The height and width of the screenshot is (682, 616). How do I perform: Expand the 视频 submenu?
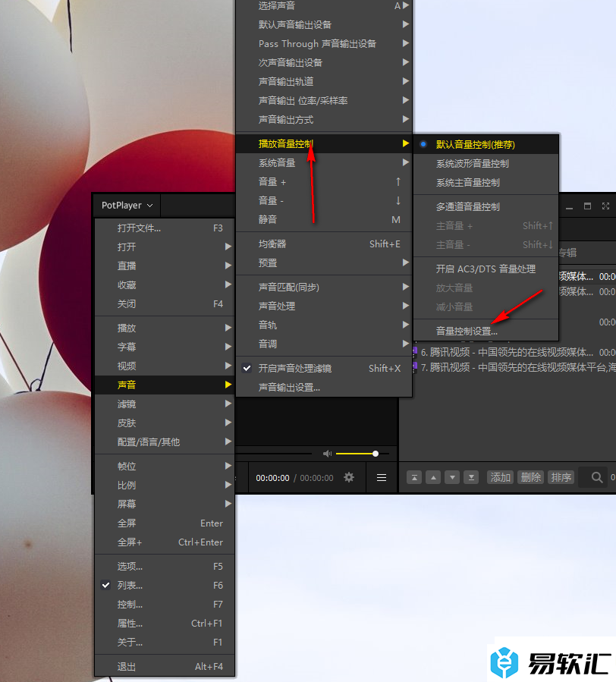point(165,366)
